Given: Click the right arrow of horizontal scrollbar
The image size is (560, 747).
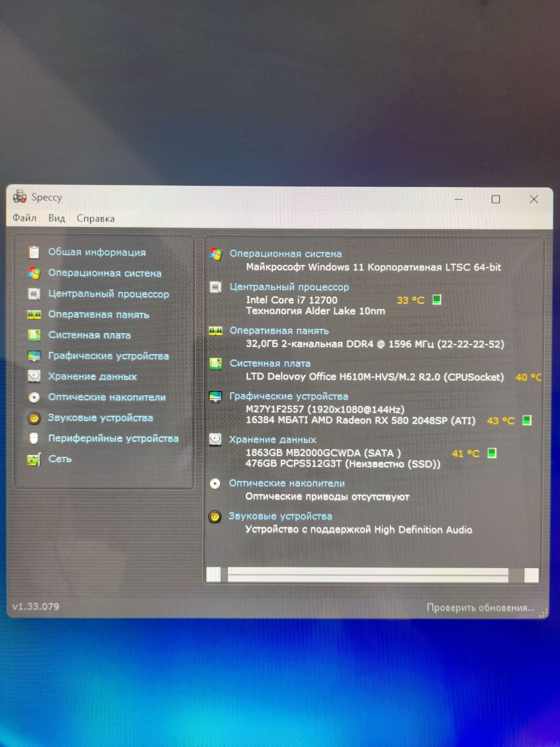Looking at the screenshot, I should (531, 575).
